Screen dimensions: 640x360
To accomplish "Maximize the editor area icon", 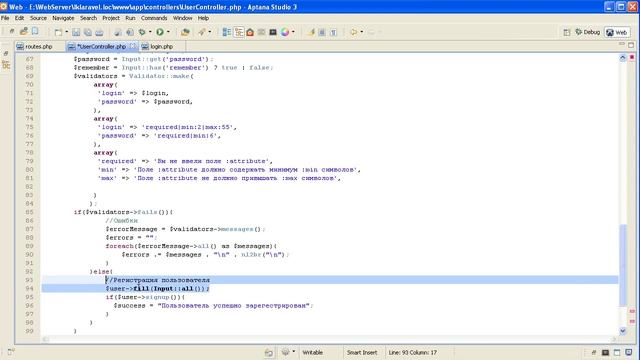I will (631, 44).
